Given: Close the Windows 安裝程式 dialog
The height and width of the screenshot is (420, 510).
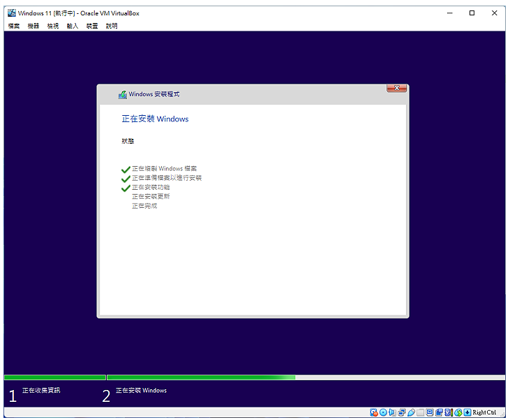Looking at the screenshot, I should pyautogui.click(x=396, y=88).
